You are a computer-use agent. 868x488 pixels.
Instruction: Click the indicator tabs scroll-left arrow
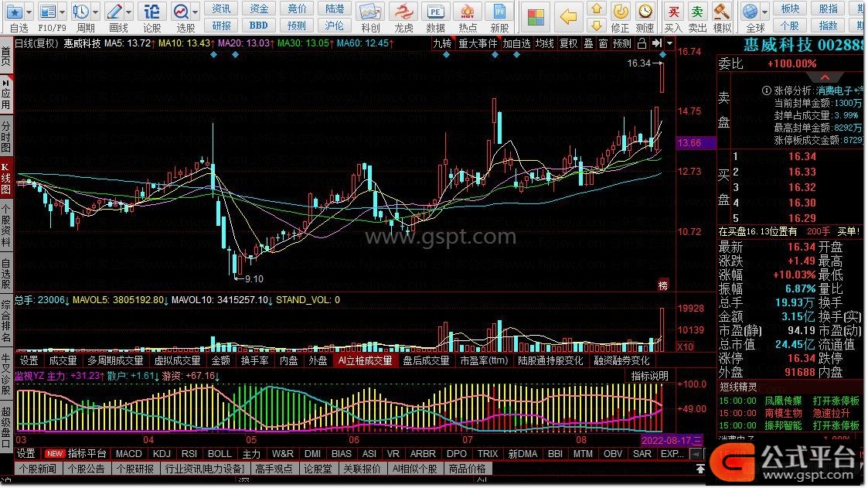[696, 454]
